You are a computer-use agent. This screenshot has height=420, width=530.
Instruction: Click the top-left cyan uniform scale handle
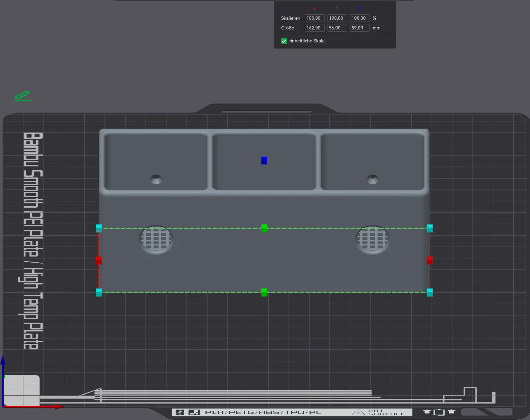click(99, 228)
